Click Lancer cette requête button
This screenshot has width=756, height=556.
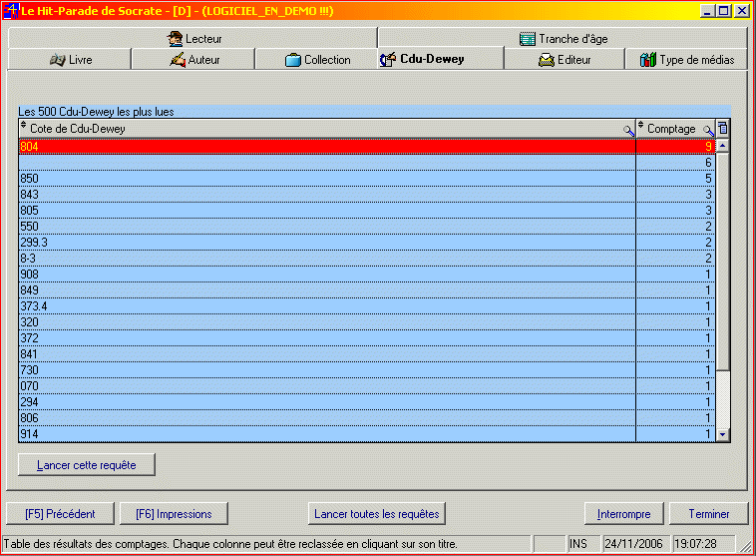tap(87, 465)
